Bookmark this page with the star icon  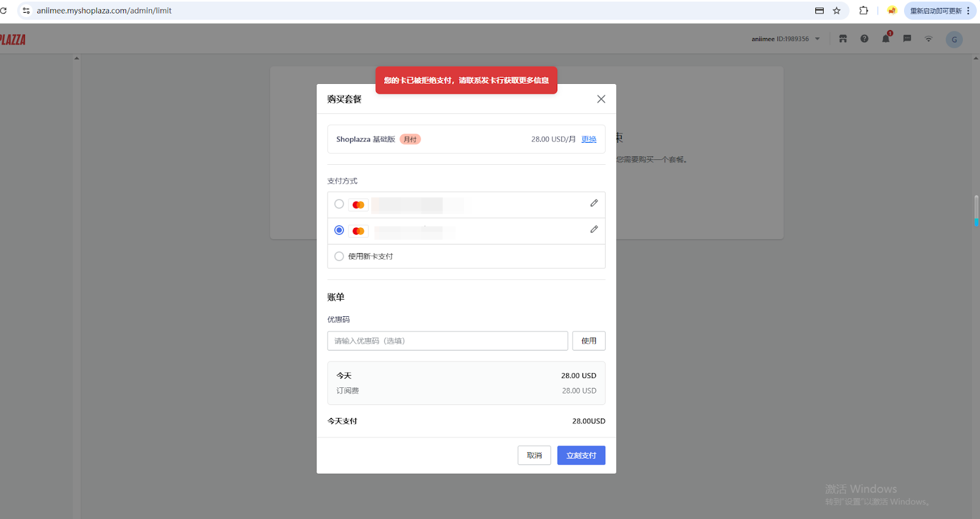(837, 10)
